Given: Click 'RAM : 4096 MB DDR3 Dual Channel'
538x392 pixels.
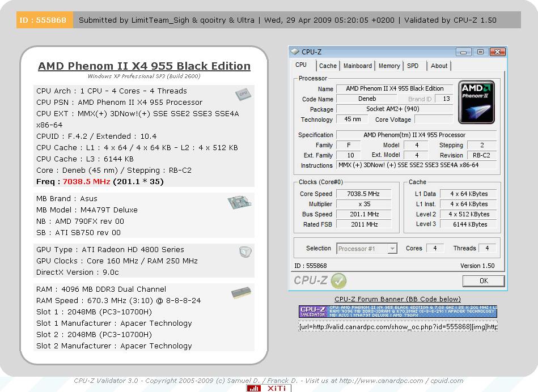Looking at the screenshot, I should pos(101,289).
